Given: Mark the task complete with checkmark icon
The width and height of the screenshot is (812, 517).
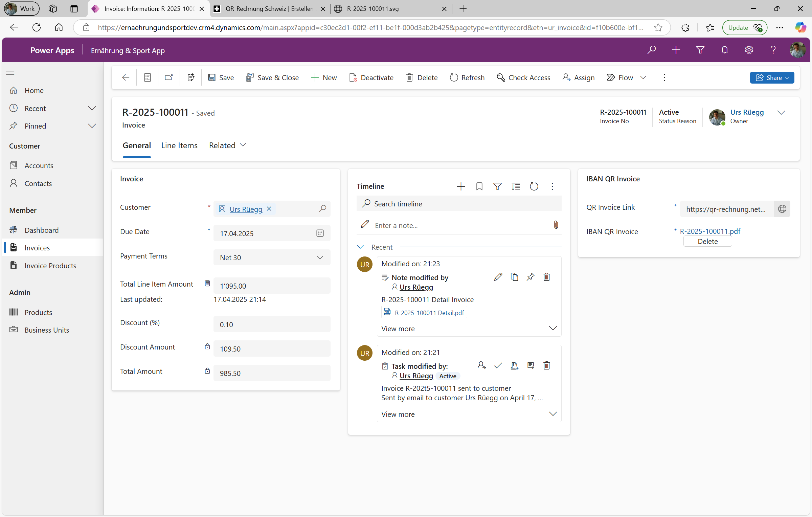Looking at the screenshot, I should pyautogui.click(x=498, y=366).
